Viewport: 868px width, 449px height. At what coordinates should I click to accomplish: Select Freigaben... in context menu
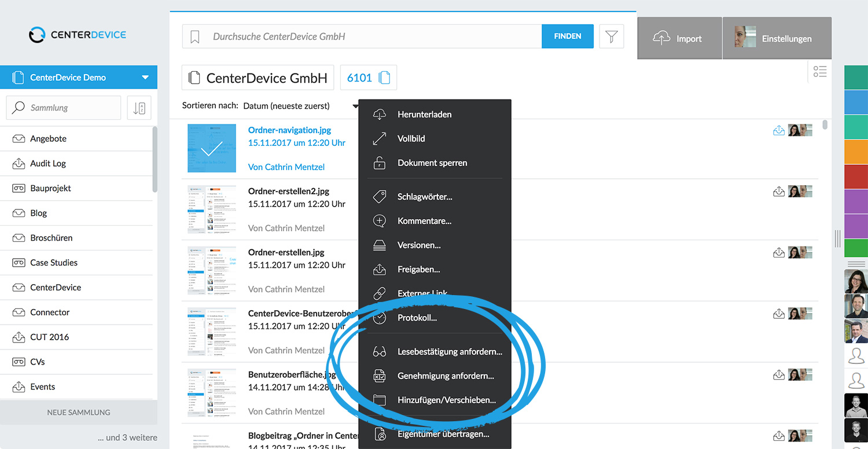point(435,270)
